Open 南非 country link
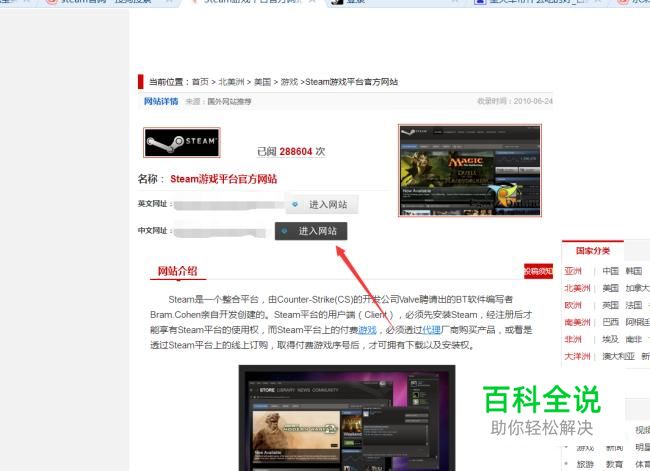Image resolution: width=650 pixels, height=471 pixels. pyautogui.click(x=633, y=340)
